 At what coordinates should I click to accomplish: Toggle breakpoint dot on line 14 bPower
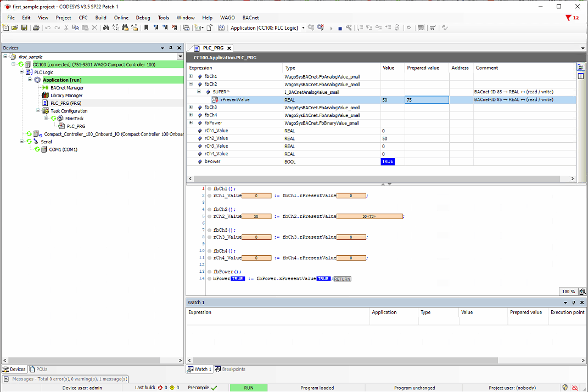coord(210,279)
